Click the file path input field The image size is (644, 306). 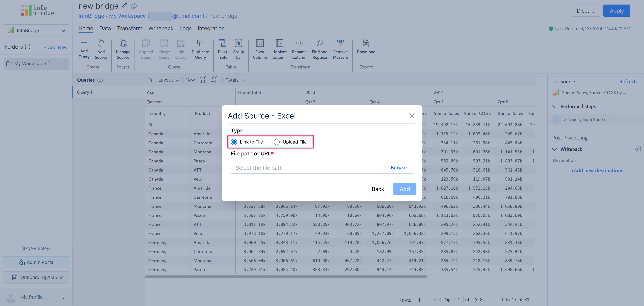click(x=308, y=168)
